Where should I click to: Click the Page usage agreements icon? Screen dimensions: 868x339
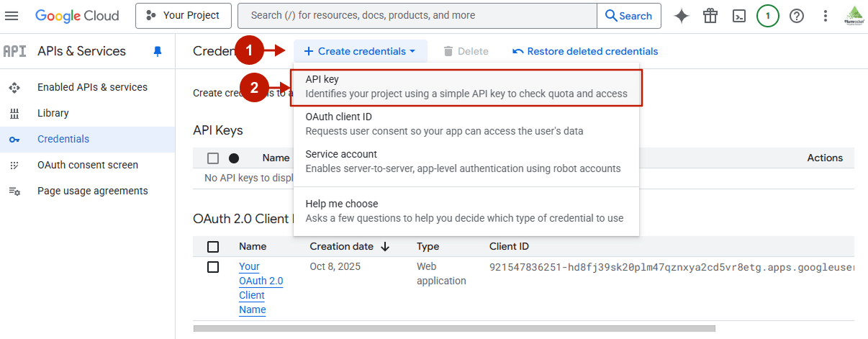[14, 191]
